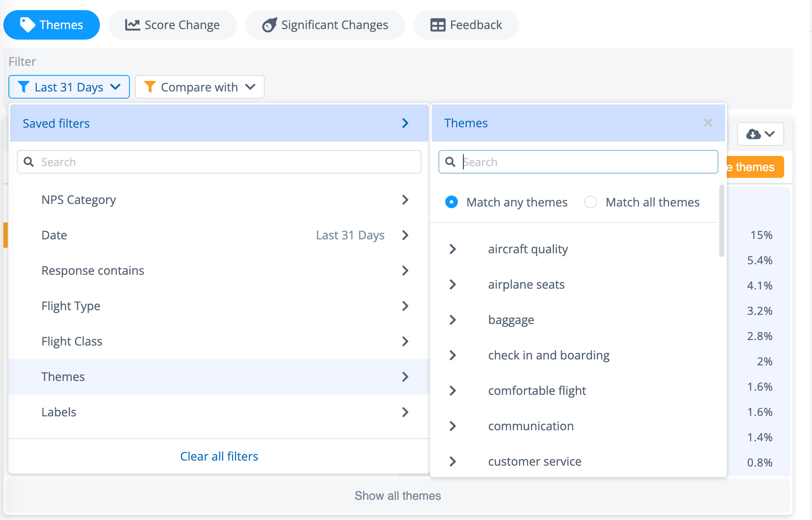The width and height of the screenshot is (812, 520).
Task: Click the magnifier icon in Themes search
Action: pyautogui.click(x=450, y=162)
